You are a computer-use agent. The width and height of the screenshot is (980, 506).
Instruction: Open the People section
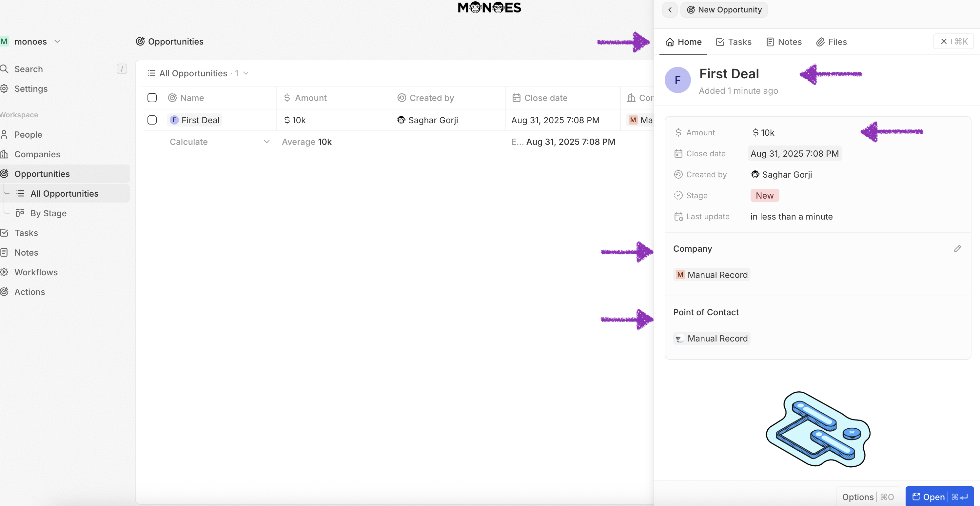tap(28, 135)
